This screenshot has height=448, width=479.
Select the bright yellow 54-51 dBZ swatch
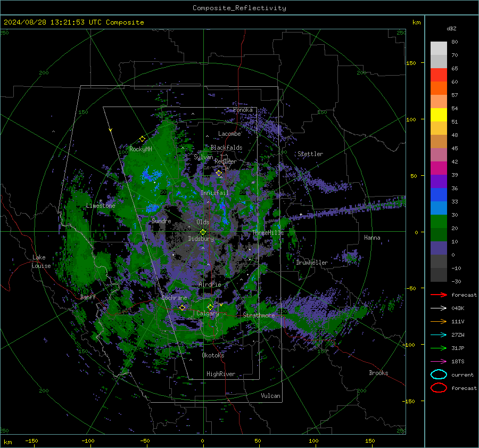(439, 115)
